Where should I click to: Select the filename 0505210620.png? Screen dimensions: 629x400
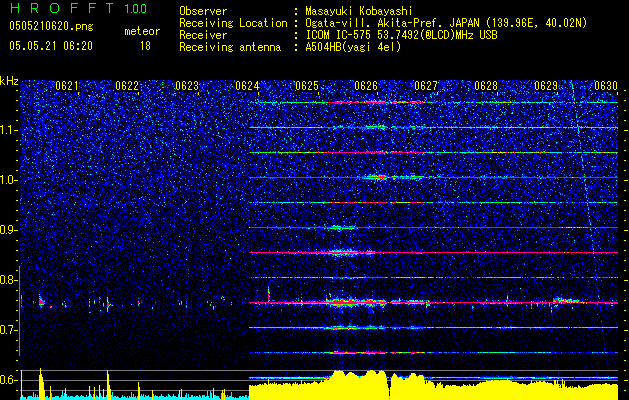[51, 27]
